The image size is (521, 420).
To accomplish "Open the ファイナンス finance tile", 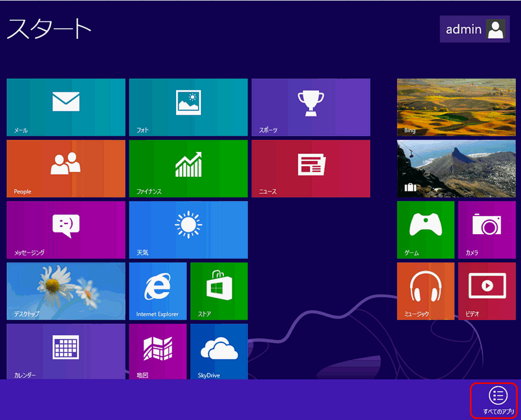I will pyautogui.click(x=188, y=168).
